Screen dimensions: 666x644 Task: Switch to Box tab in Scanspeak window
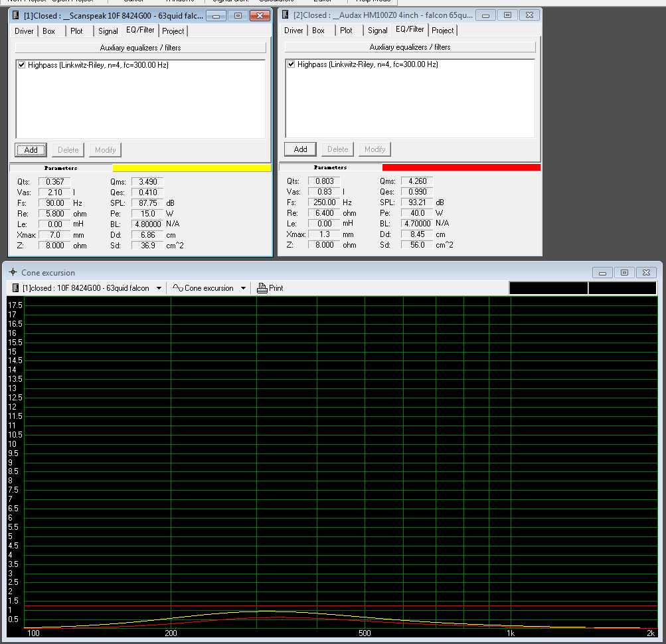pos(49,31)
